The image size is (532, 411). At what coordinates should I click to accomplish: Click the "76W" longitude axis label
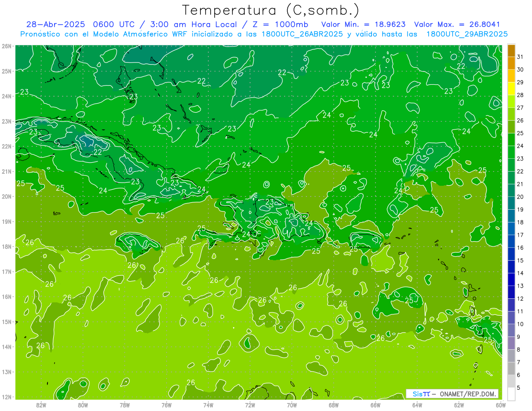(166, 405)
